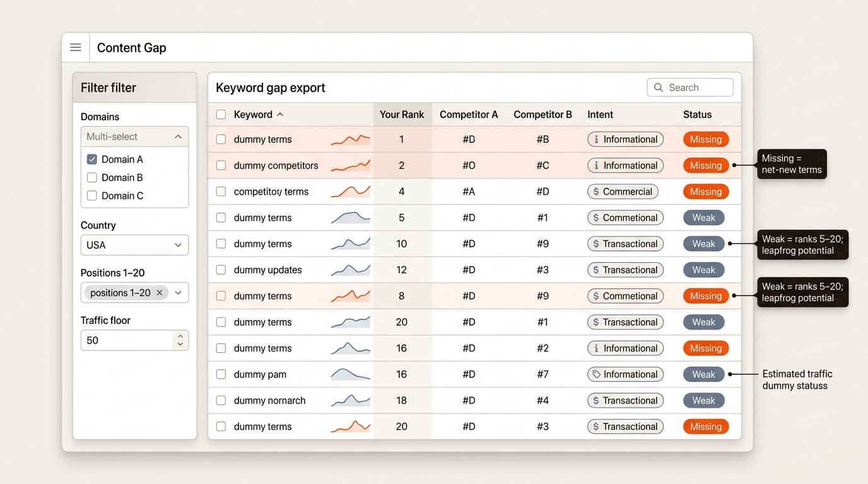868x484 pixels.
Task: Click the Weak badge for dummy updates
Action: pyautogui.click(x=704, y=270)
